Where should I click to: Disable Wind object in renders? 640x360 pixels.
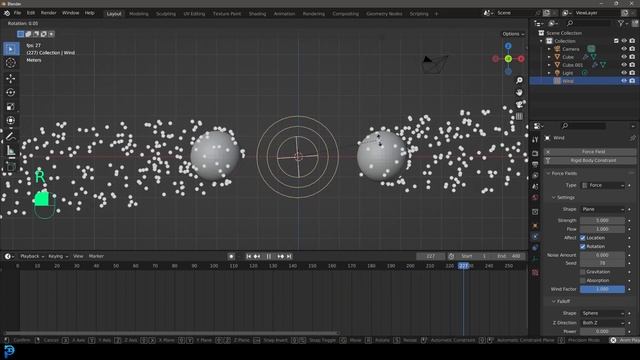tap(632, 81)
